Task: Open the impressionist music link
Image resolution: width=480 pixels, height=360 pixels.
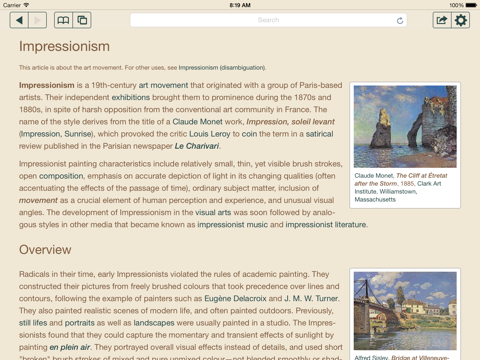Action: pos(232,225)
